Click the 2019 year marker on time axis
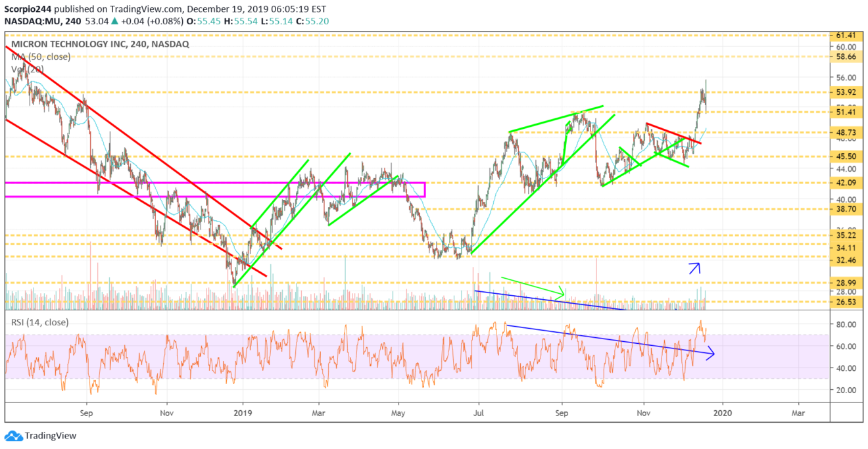The width and height of the screenshot is (868, 449). click(x=243, y=414)
